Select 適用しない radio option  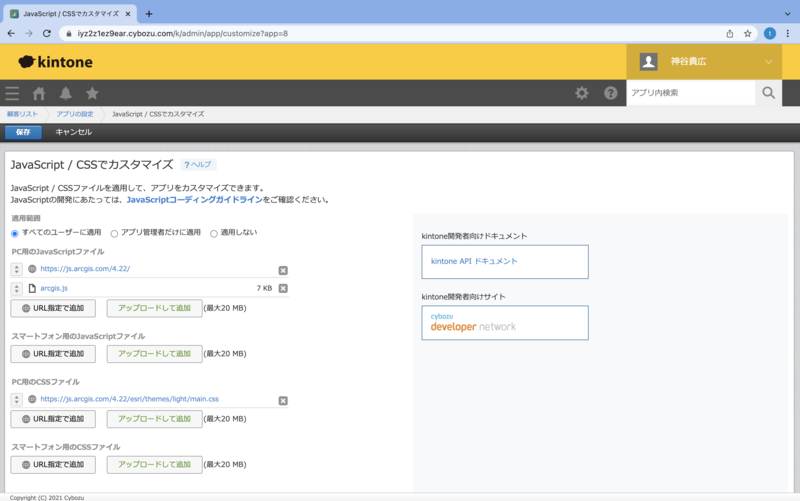click(214, 234)
